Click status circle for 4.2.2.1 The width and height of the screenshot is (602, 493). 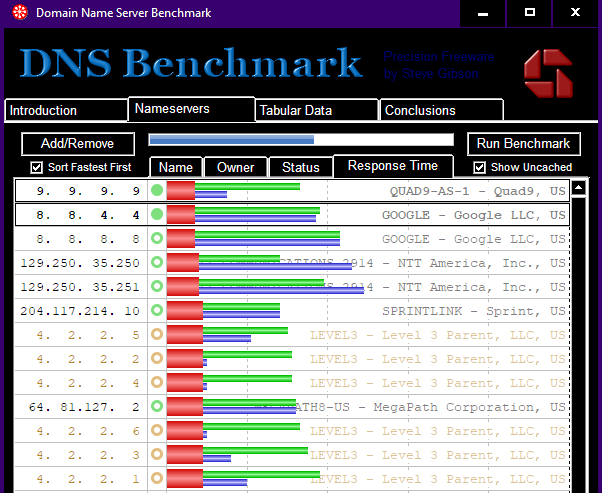tap(157, 478)
